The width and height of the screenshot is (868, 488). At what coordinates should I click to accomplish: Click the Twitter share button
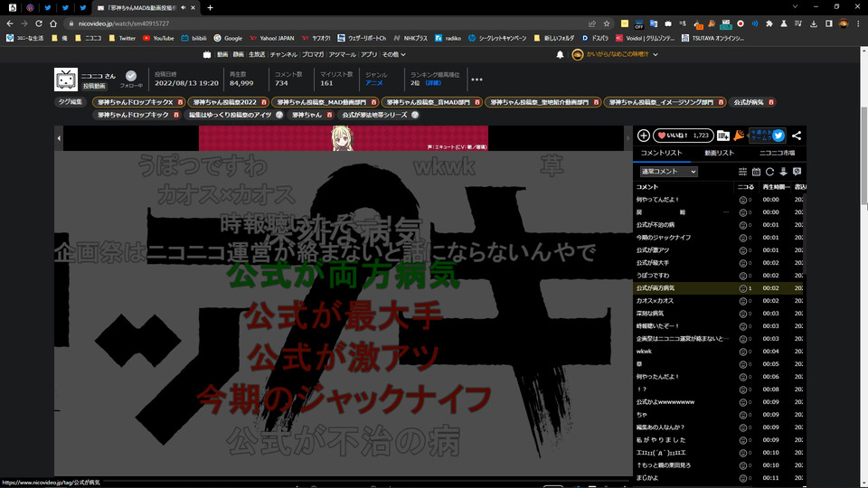(778, 136)
